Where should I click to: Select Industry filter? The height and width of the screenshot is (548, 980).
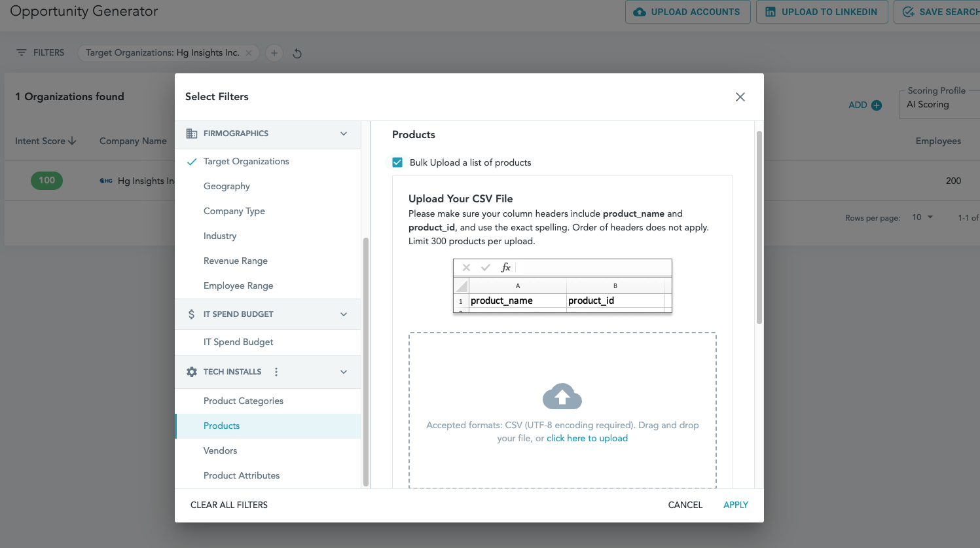tap(268, 236)
